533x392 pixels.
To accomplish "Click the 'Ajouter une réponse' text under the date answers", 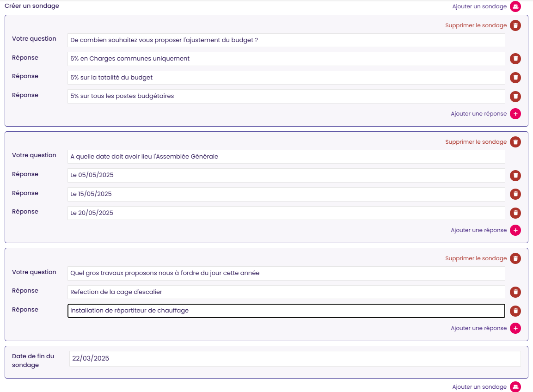I will click(x=478, y=230).
